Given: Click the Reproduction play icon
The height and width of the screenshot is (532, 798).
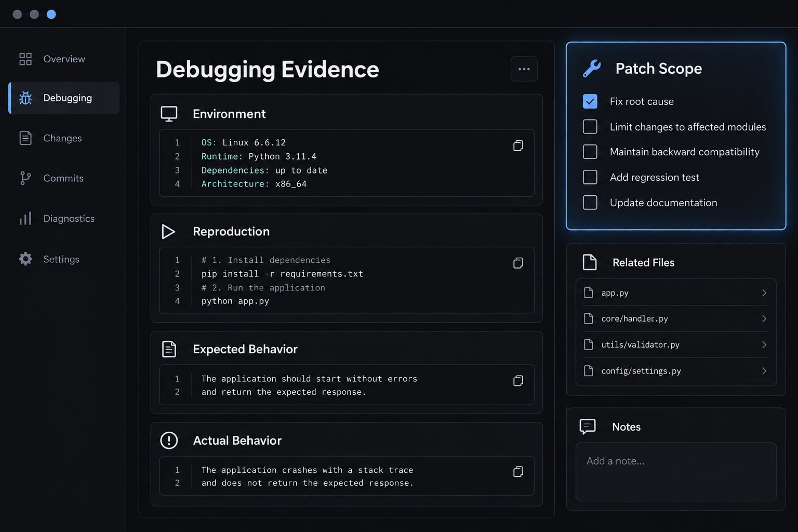Looking at the screenshot, I should 168,232.
